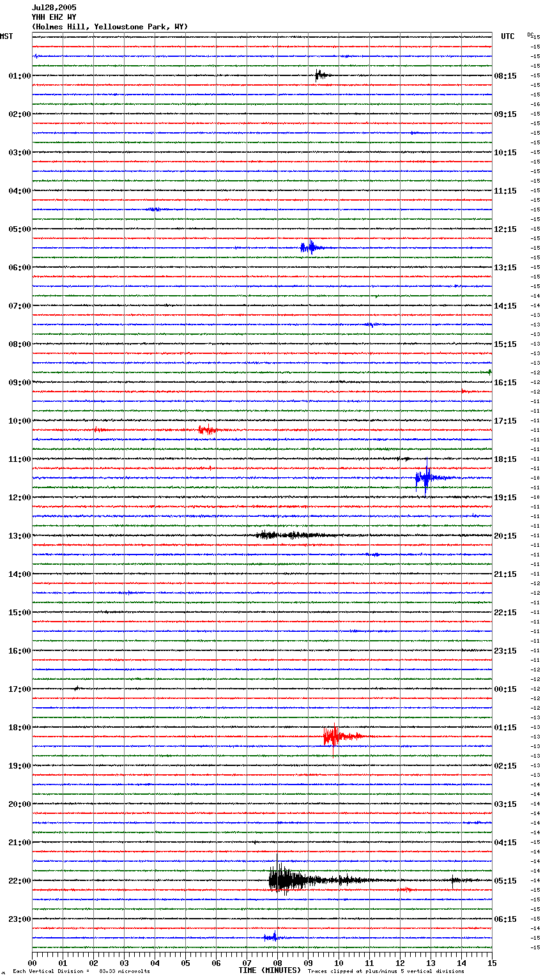
Task: Click the 'UTC' timezone label
Action: 508,36
